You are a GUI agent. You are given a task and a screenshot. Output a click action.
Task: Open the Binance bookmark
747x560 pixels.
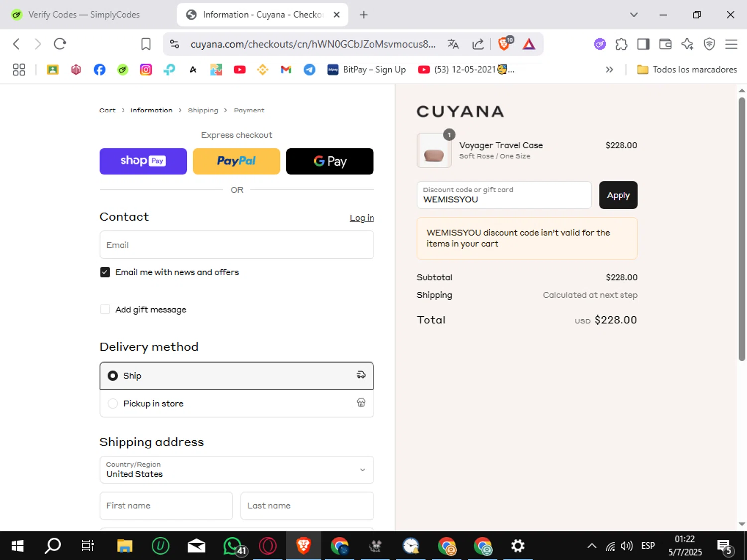[262, 70]
